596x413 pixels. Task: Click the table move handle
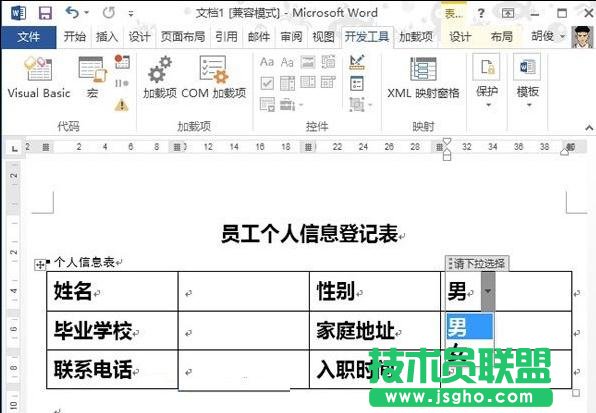40,264
